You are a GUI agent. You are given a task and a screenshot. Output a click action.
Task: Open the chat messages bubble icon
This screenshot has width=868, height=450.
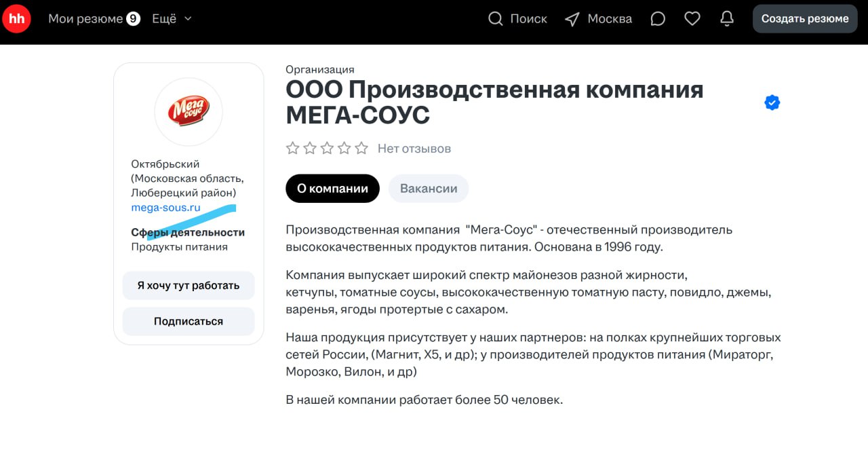tap(658, 19)
